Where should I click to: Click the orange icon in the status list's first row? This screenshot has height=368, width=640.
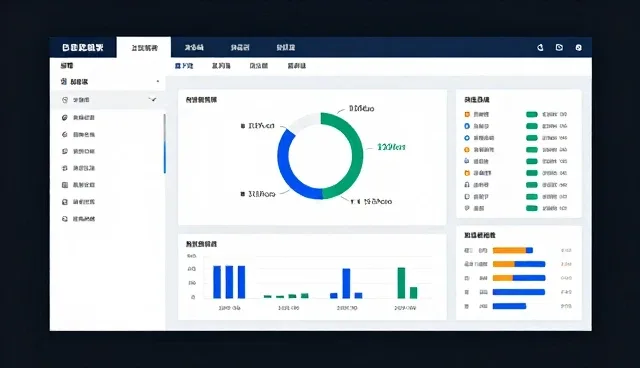(467, 115)
